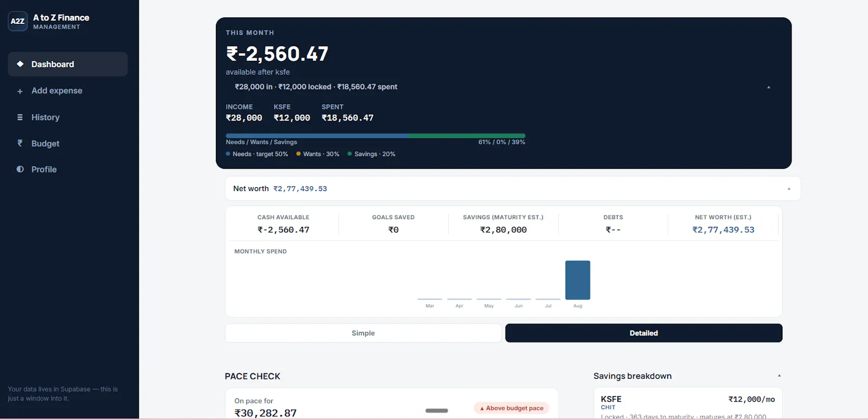Click the DEBTS ₹-- cell
This screenshot has width=868, height=419.
[613, 224]
